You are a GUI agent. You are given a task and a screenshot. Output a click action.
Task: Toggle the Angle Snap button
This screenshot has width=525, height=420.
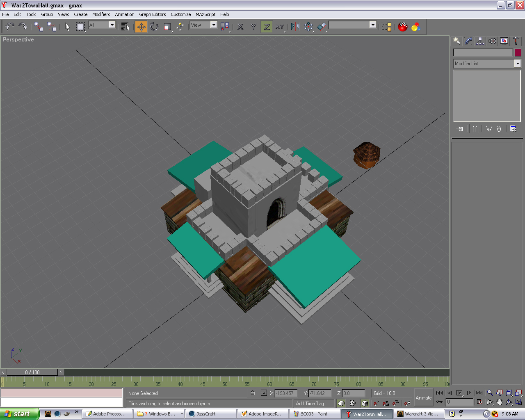click(386, 403)
